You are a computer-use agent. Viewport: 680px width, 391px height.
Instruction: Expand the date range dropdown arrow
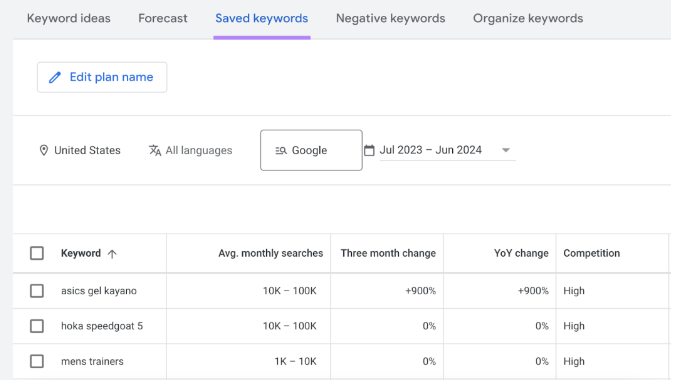[506, 150]
